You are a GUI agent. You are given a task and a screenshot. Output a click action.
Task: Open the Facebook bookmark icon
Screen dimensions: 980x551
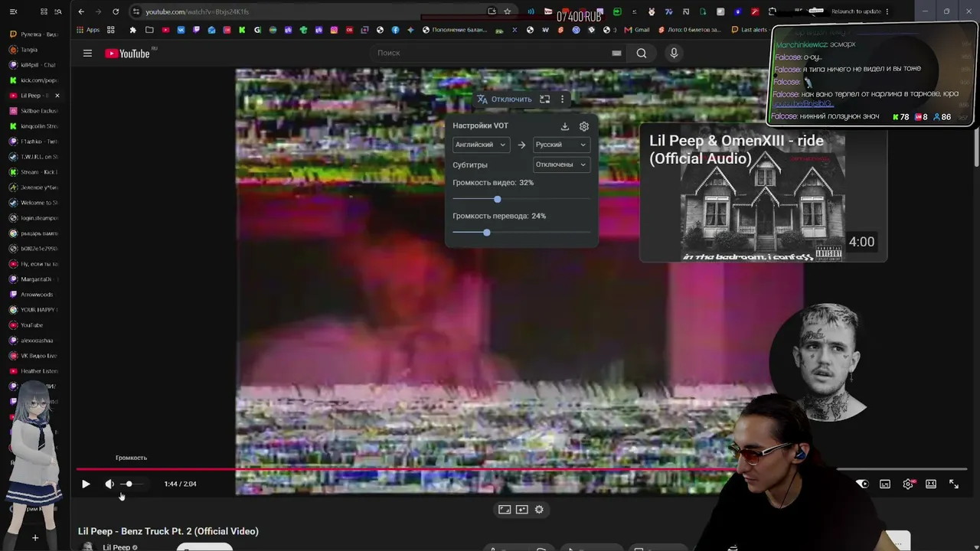coord(395,30)
